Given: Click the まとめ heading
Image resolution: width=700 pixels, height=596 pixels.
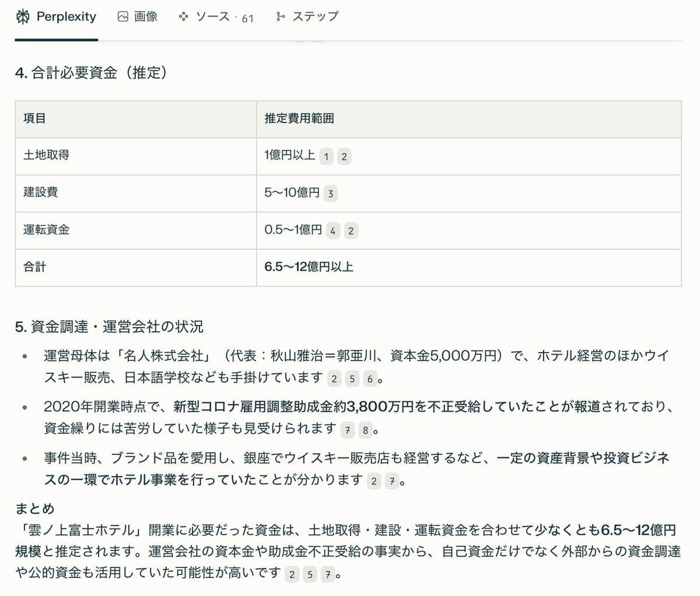Looking at the screenshot, I should pos(35,509).
